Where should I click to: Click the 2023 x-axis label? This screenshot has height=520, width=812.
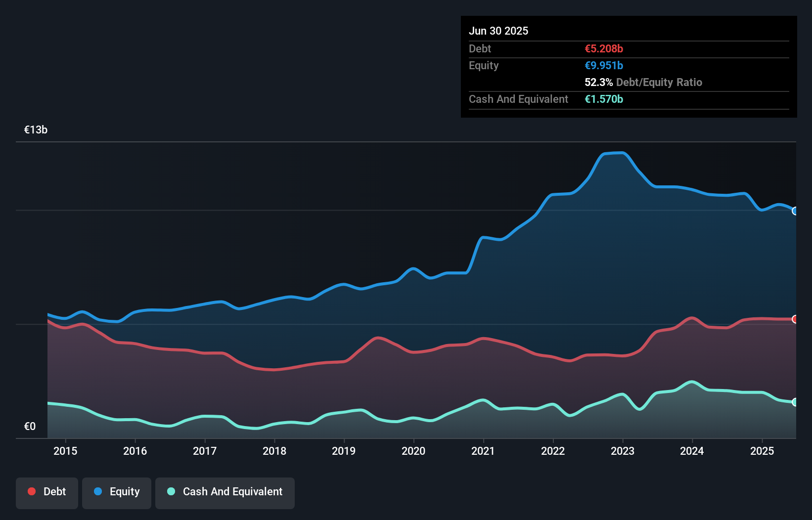point(623,451)
